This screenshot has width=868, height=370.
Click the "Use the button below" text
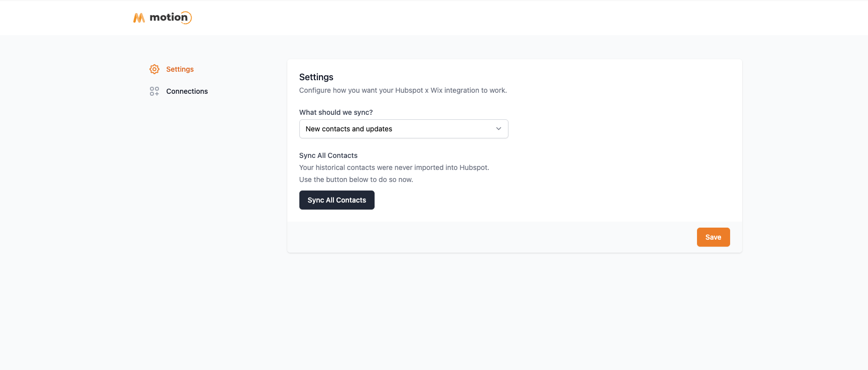coord(356,179)
